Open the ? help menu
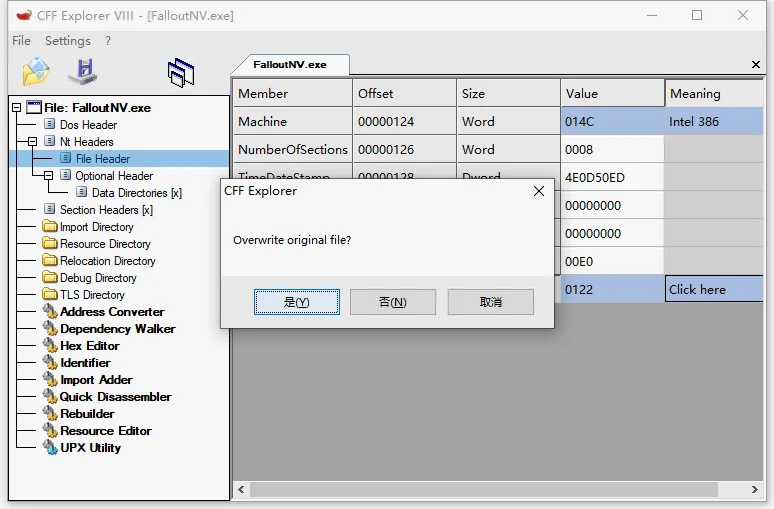Image resolution: width=774 pixels, height=509 pixels. (x=108, y=40)
